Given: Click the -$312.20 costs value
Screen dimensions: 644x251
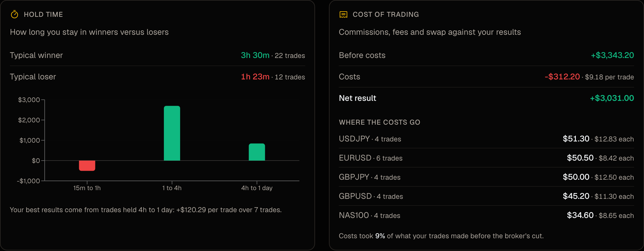Looking at the screenshot, I should point(562,77).
